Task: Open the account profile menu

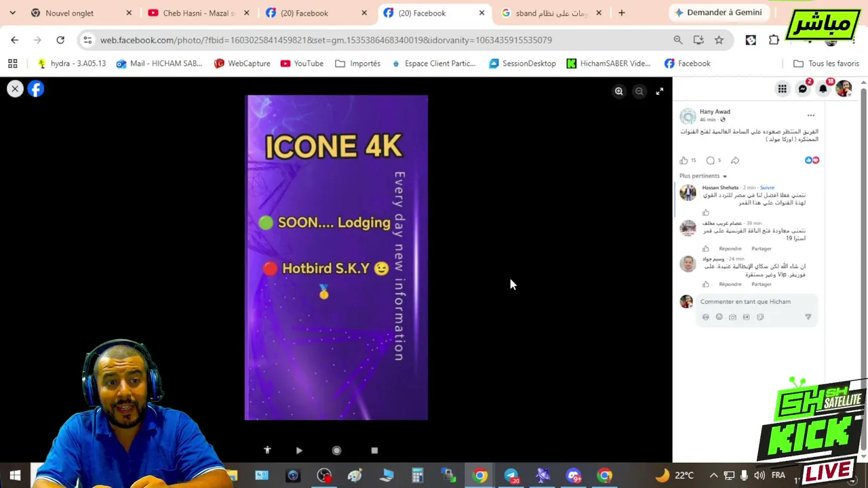Action: point(844,89)
